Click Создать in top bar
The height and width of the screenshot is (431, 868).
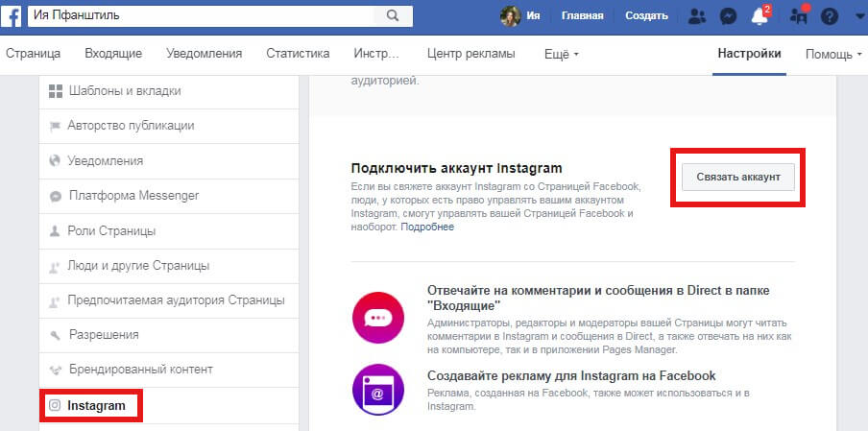646,16
